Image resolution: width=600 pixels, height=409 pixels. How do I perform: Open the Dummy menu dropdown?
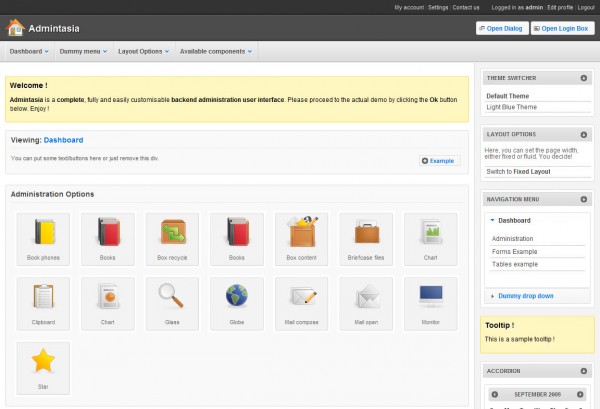[83, 51]
